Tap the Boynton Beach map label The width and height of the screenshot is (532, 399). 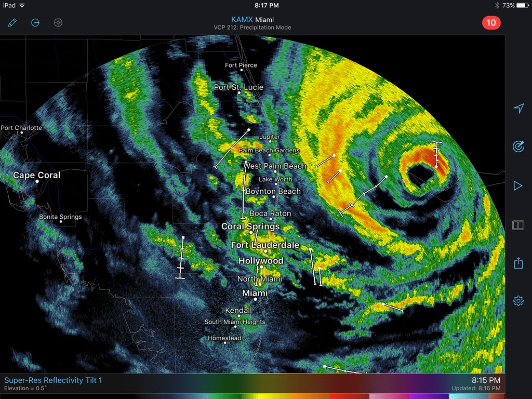click(273, 191)
